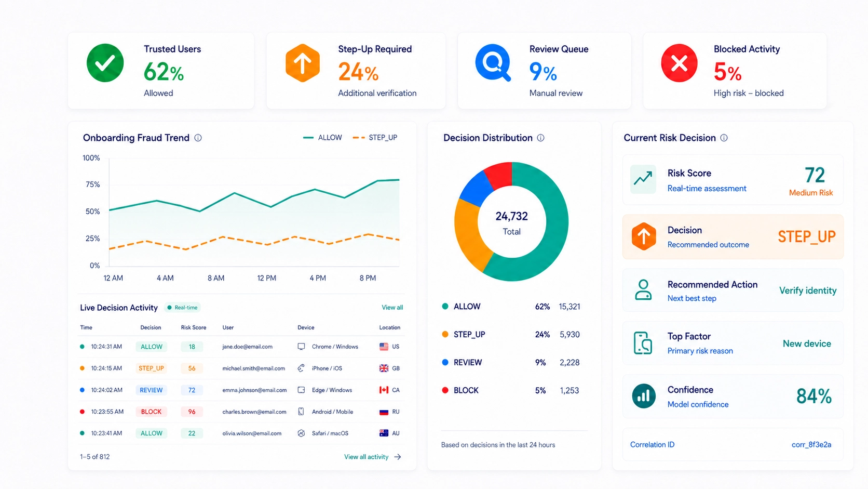Toggle the ALLOW series in chart legend
This screenshot has height=489, width=868.
[x=322, y=138]
